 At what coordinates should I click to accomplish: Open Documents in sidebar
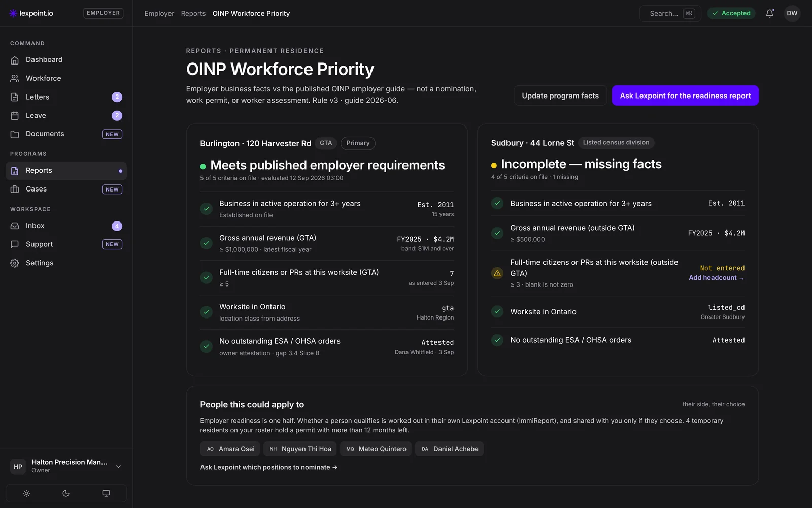click(x=66, y=134)
